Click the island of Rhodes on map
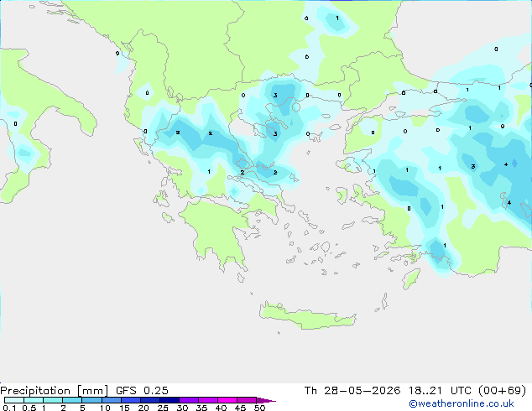Viewport: 532px width, 411px height. pyautogui.click(x=411, y=278)
